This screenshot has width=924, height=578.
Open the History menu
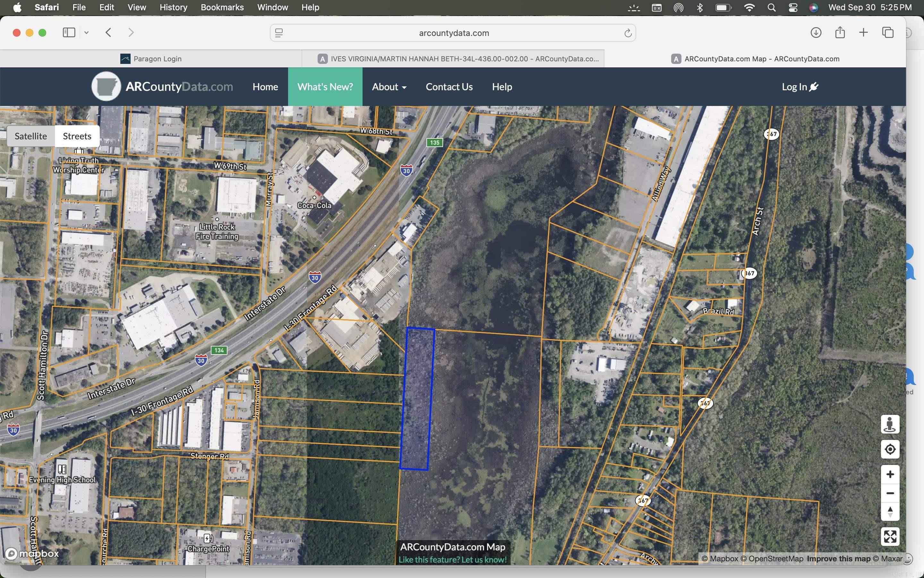point(173,7)
